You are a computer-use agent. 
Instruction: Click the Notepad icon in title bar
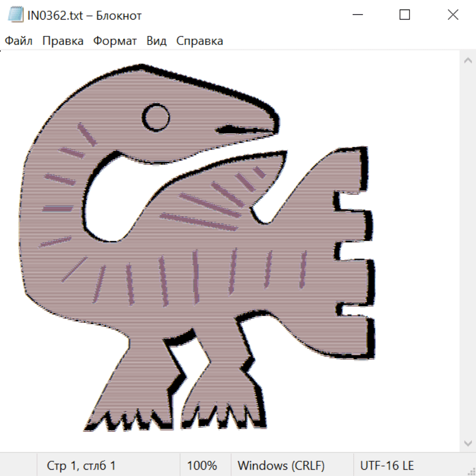(x=16, y=15)
